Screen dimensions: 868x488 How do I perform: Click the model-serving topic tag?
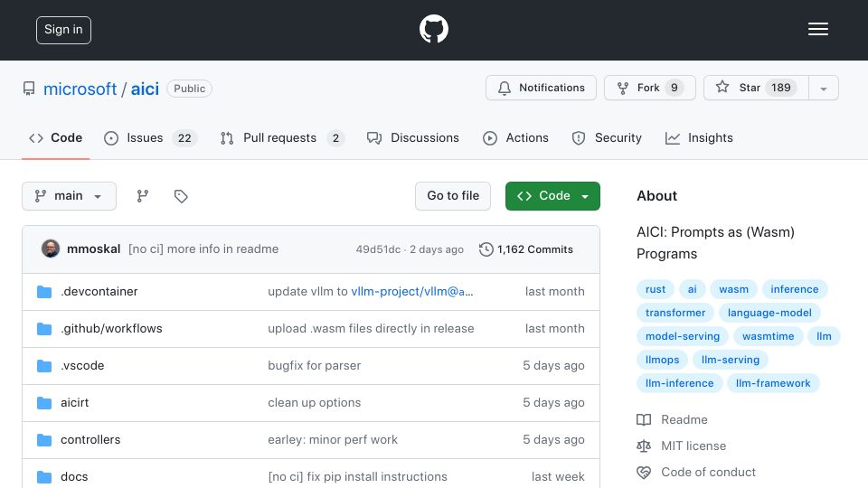[x=683, y=336]
